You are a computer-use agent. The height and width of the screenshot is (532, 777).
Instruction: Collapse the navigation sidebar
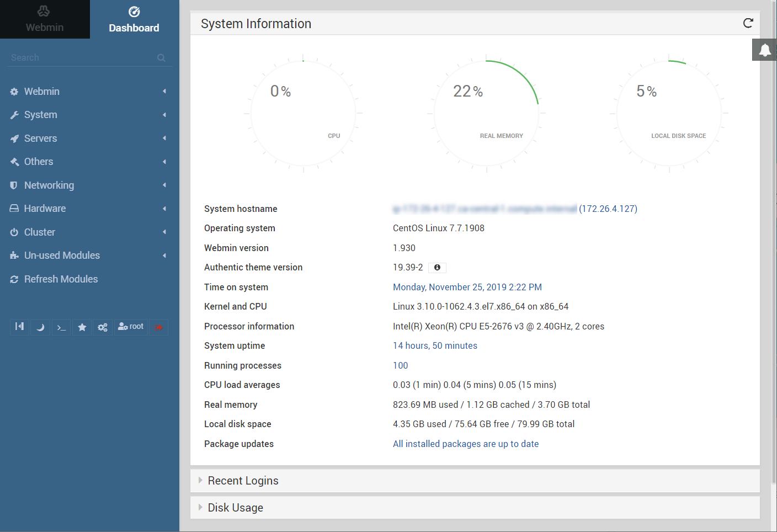[x=19, y=327]
